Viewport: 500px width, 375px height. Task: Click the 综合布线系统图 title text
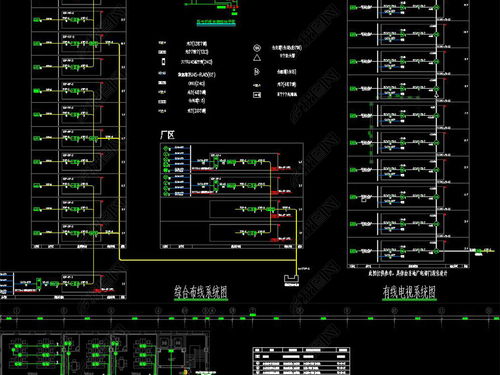pos(201,292)
